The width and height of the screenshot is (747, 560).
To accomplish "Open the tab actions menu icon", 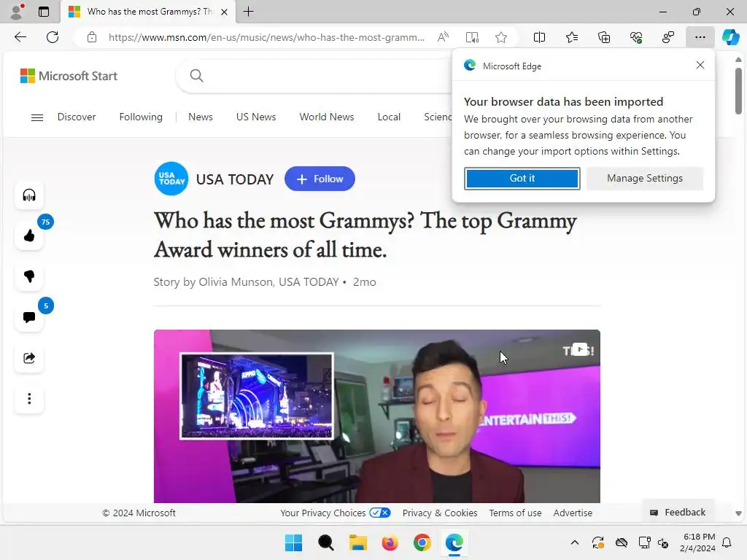I will [x=44, y=12].
